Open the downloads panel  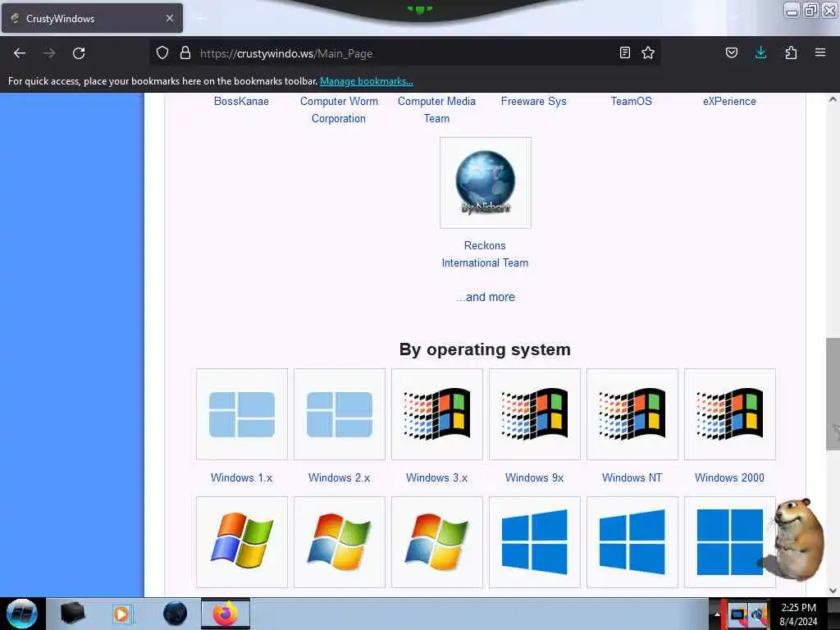click(760, 53)
